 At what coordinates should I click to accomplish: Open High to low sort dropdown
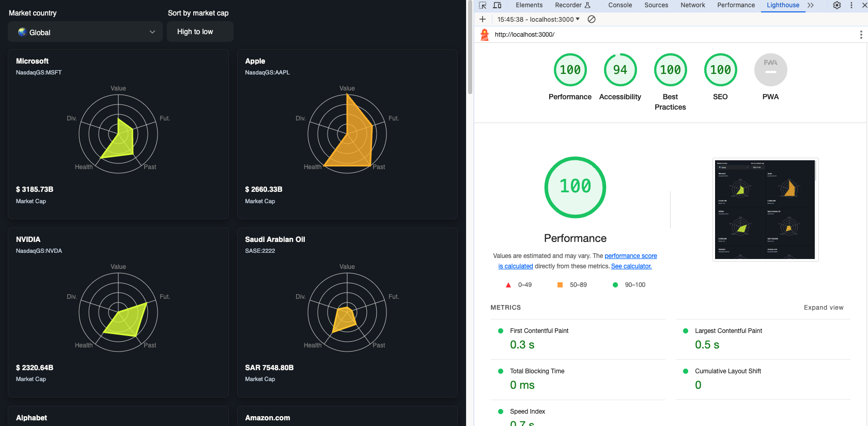coord(200,32)
